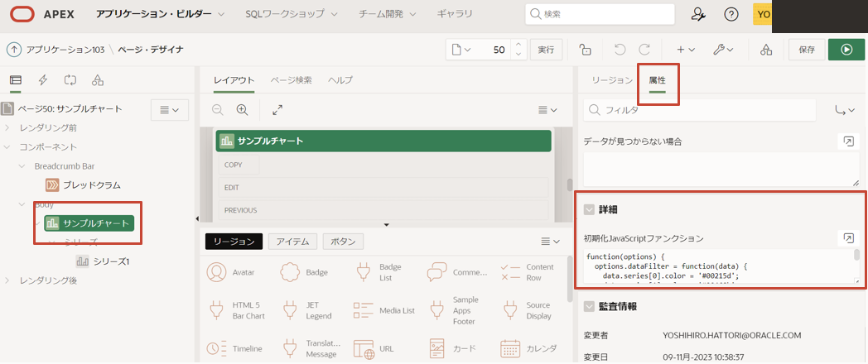Expand the レンダリング前 tree node
Screen dimensions: 868x364
7,127
